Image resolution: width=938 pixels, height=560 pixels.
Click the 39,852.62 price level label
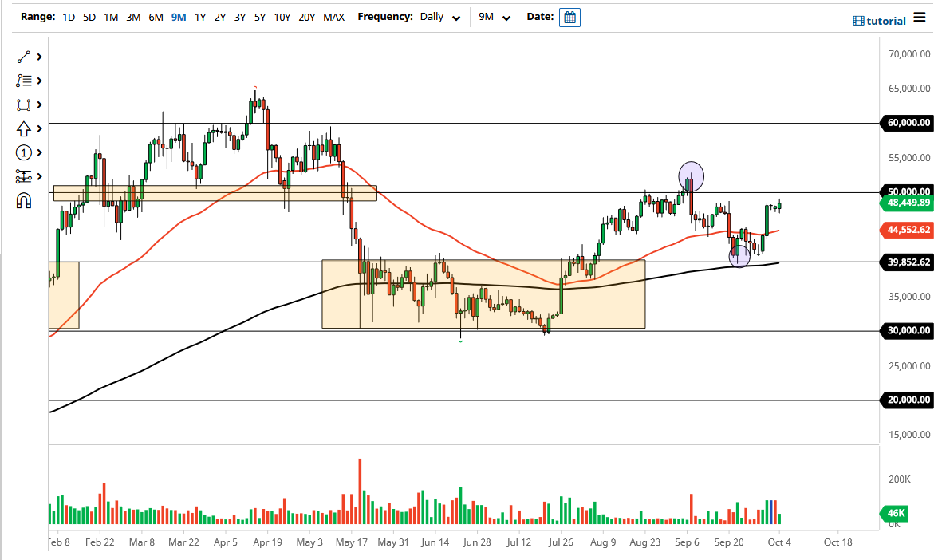coord(906,262)
